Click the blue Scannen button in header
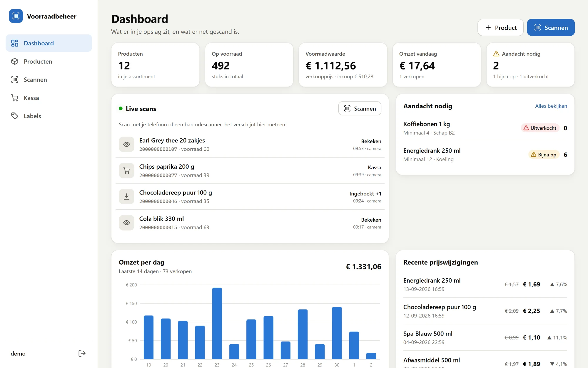 [551, 28]
